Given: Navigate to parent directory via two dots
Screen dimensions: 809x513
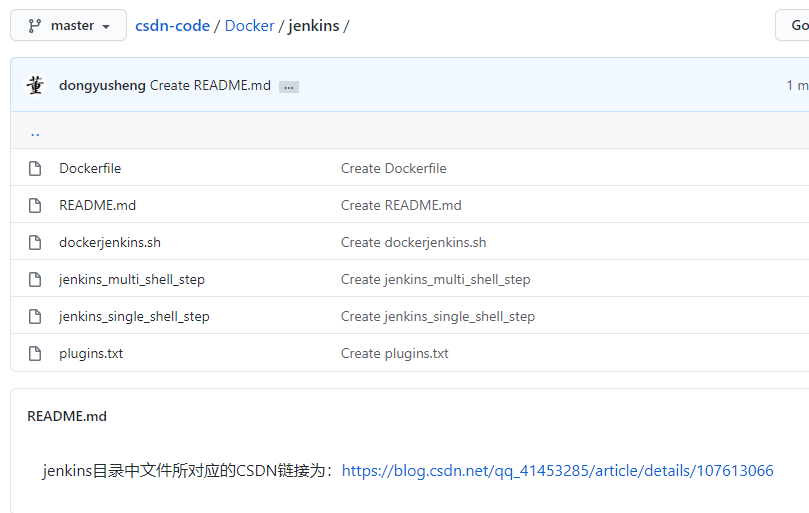Looking at the screenshot, I should [x=35, y=132].
